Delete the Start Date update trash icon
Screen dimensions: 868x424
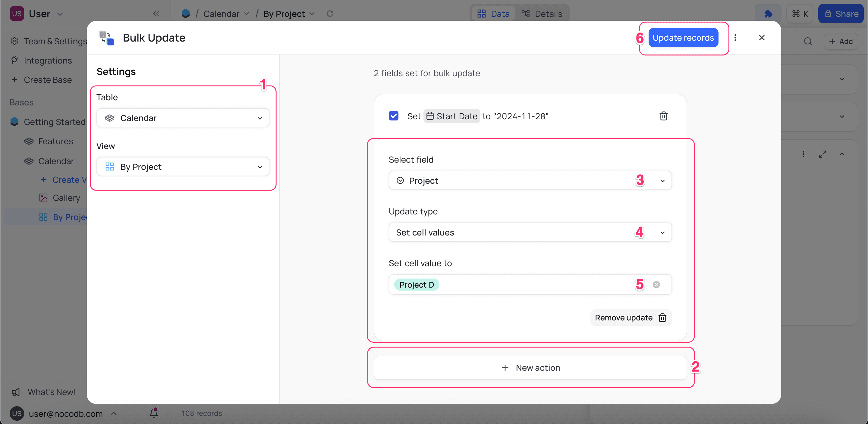pos(663,116)
